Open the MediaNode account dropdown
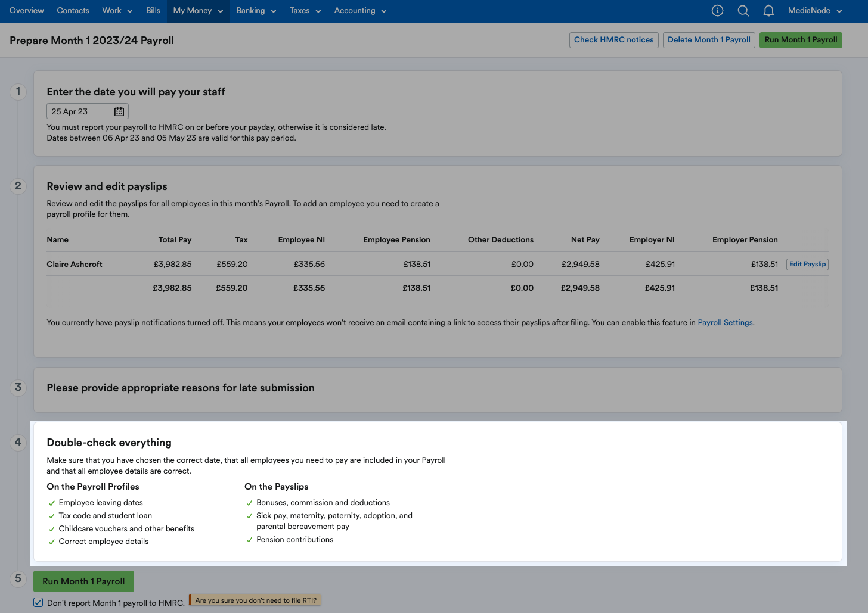Screen dimensions: 868x613 pyautogui.click(x=815, y=11)
